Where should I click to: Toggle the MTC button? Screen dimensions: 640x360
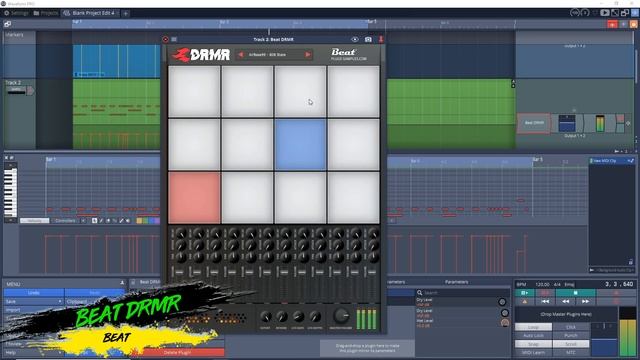[571, 353]
